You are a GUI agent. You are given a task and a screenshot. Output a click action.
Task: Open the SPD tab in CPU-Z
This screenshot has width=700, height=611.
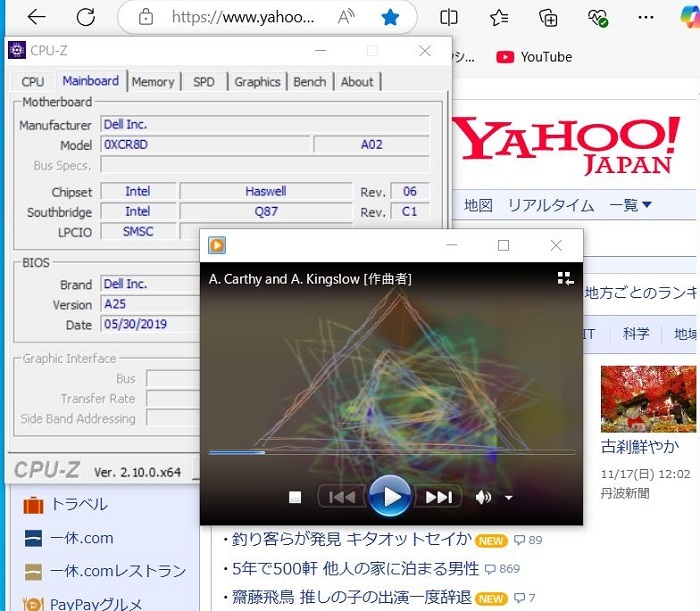[204, 82]
